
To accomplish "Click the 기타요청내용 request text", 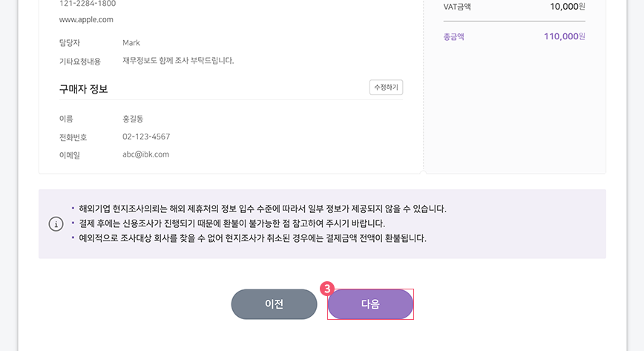I will click(x=178, y=61).
